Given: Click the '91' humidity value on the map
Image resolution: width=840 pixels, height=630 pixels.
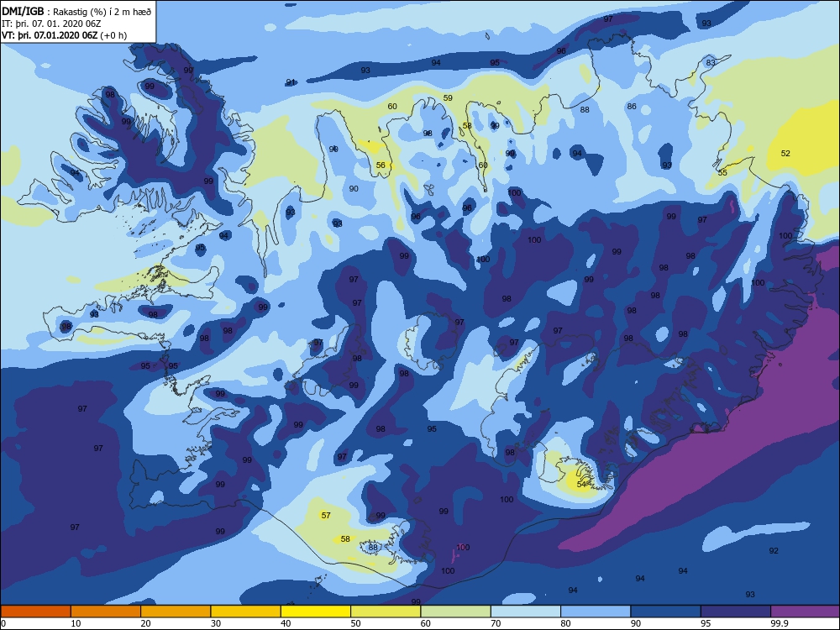Looking at the screenshot, I should tap(291, 82).
